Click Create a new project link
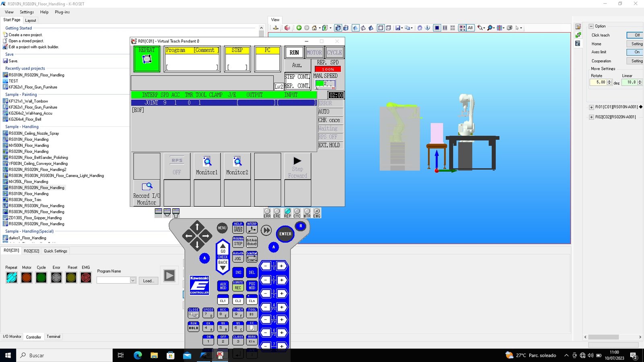 (25, 35)
